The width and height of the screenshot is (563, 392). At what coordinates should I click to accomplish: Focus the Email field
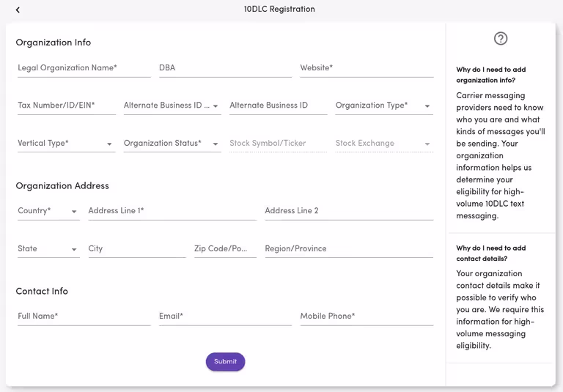[225, 317]
